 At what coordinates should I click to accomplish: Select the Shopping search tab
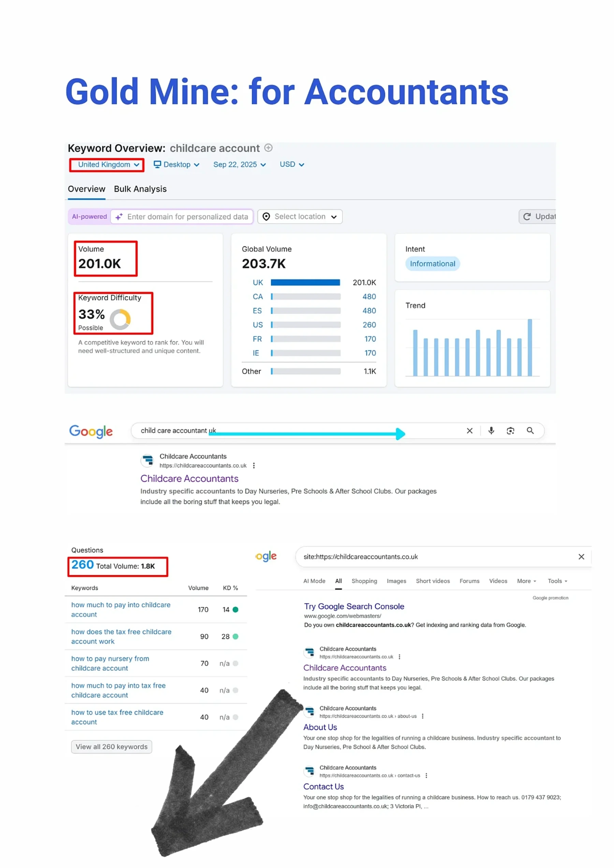click(364, 581)
